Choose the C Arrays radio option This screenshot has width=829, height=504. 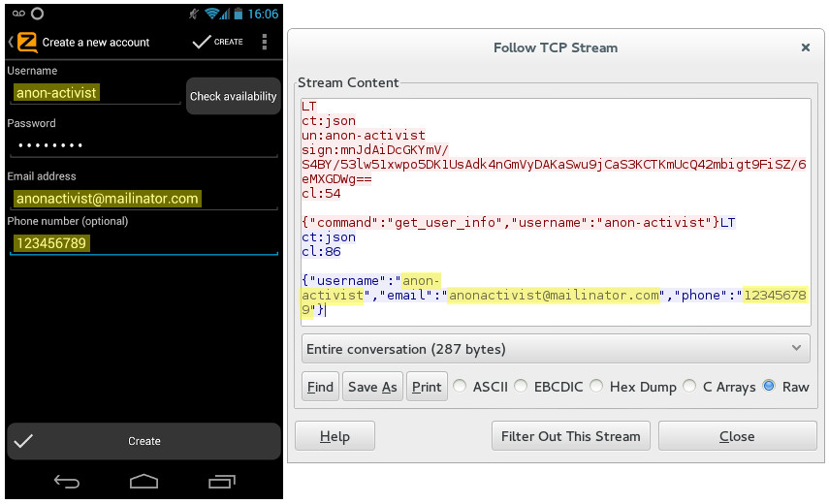tap(689, 387)
